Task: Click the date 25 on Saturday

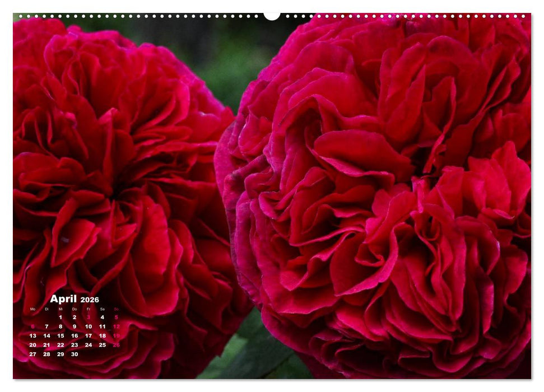Action: (x=102, y=345)
